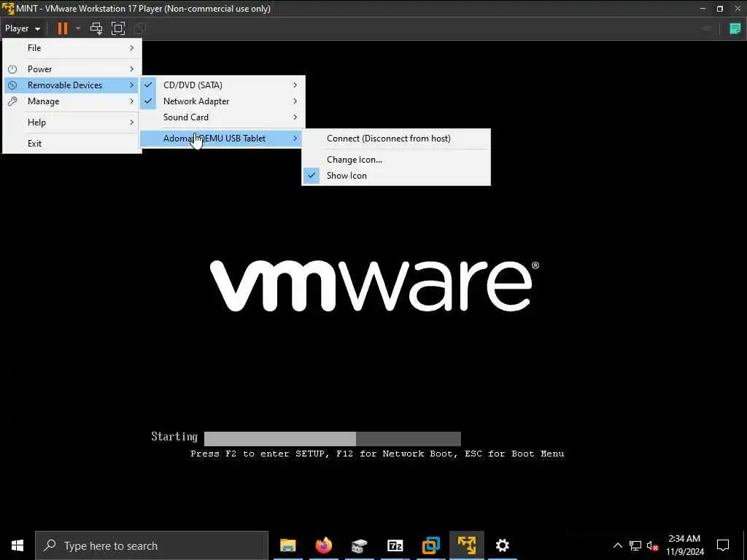Click VMware logo icon in title bar

pos(7,9)
